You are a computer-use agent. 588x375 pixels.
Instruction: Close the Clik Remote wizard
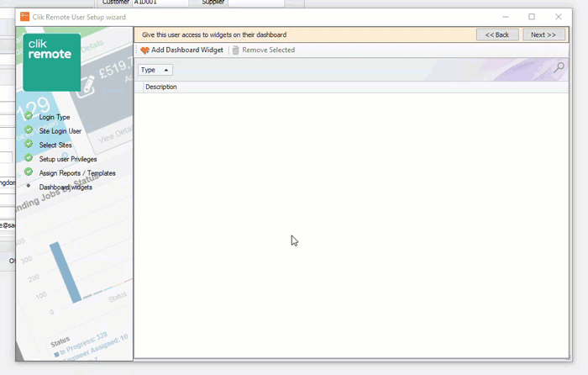(559, 17)
